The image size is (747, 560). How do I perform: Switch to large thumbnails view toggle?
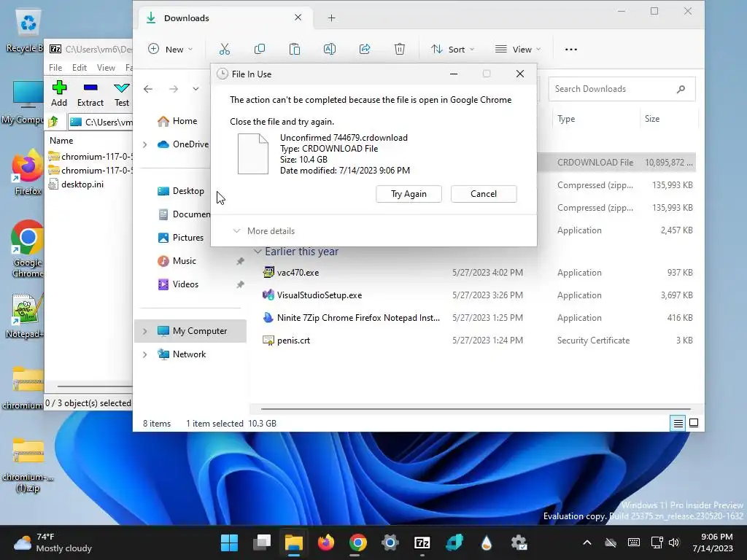point(694,423)
